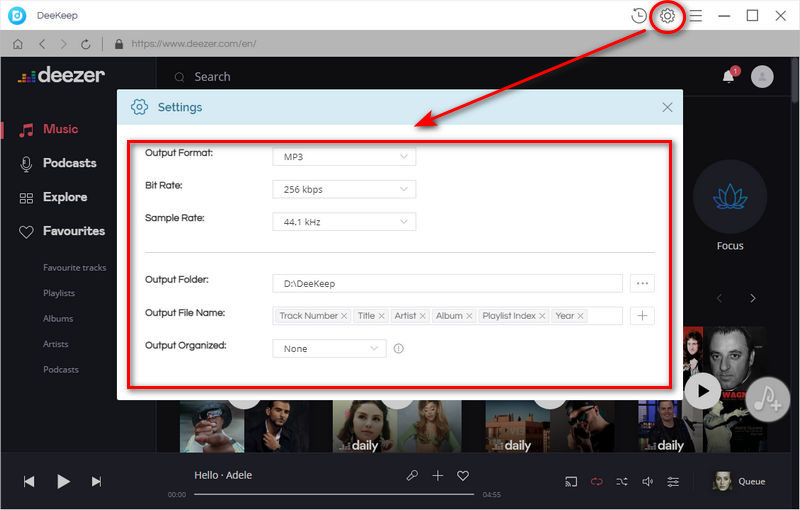Open the DeeKeep settings gear icon
The width and height of the screenshot is (800, 510).
pyautogui.click(x=667, y=16)
